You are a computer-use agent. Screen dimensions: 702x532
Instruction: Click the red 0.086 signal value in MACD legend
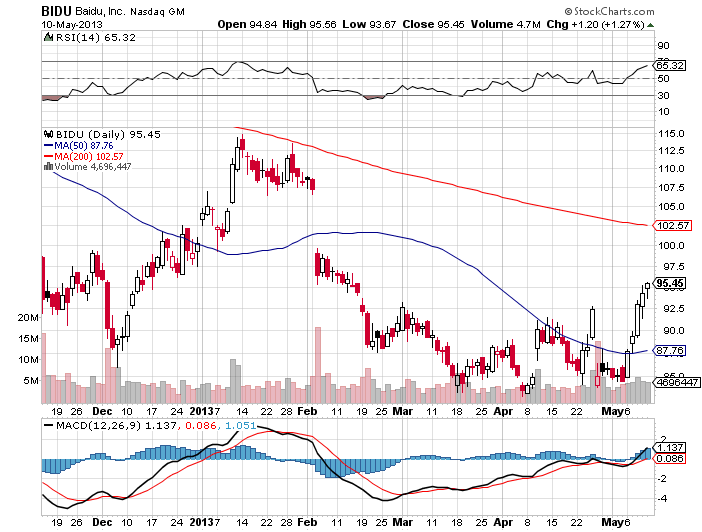click(199, 425)
